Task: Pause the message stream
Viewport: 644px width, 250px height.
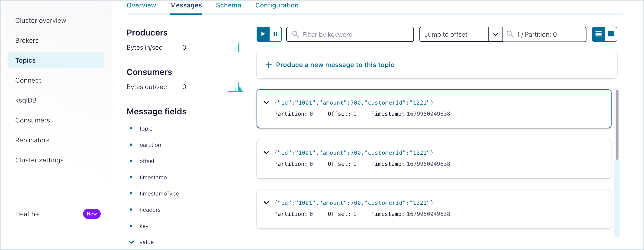Action: [x=275, y=34]
